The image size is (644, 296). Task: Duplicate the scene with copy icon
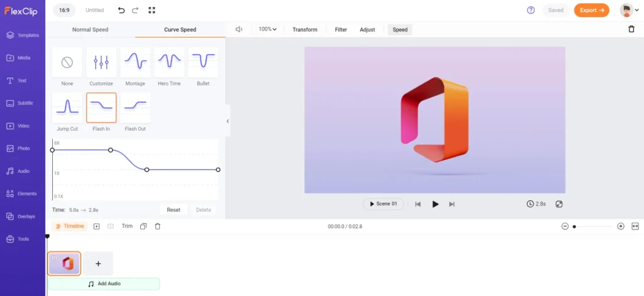coord(143,226)
